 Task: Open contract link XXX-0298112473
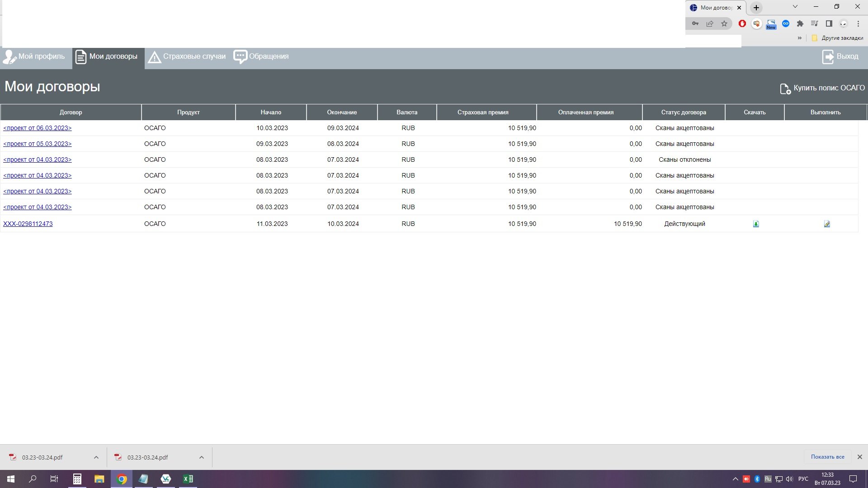coord(28,224)
